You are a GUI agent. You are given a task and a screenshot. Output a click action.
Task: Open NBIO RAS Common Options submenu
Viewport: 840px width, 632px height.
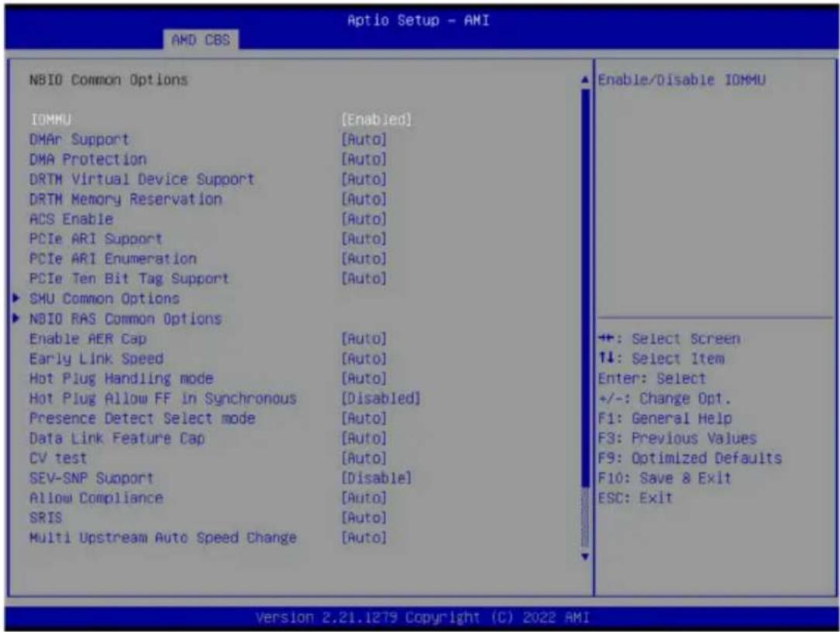pyautogui.click(x=126, y=319)
